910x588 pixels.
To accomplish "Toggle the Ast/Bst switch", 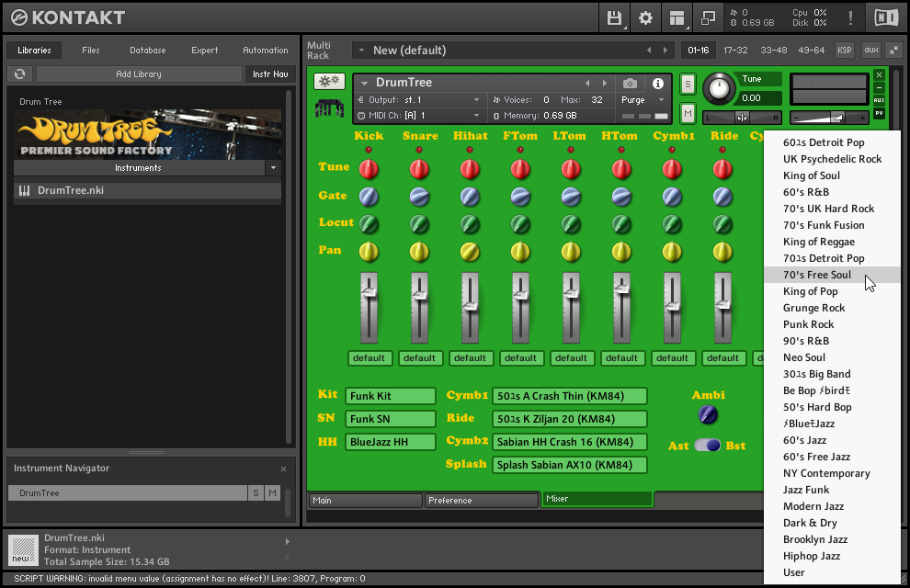I will pos(708,446).
